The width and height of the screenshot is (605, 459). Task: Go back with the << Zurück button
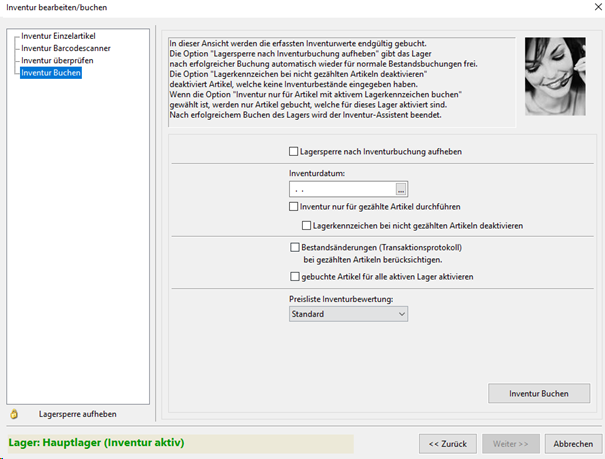448,444
